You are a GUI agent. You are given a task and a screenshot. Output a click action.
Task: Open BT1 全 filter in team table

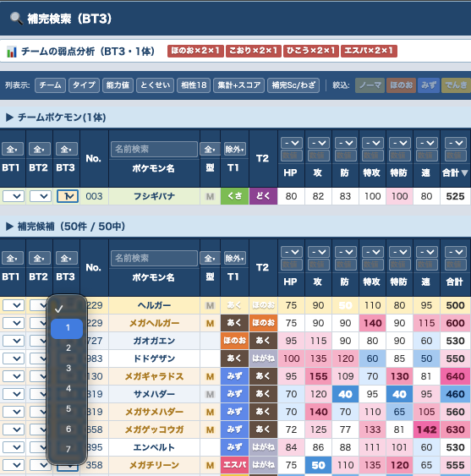point(13,149)
